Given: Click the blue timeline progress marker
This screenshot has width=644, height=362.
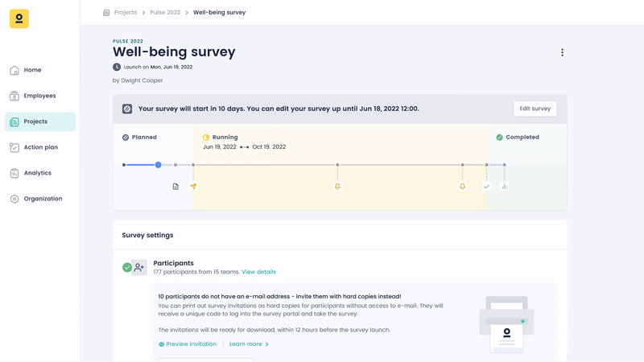Looking at the screenshot, I should point(158,165).
